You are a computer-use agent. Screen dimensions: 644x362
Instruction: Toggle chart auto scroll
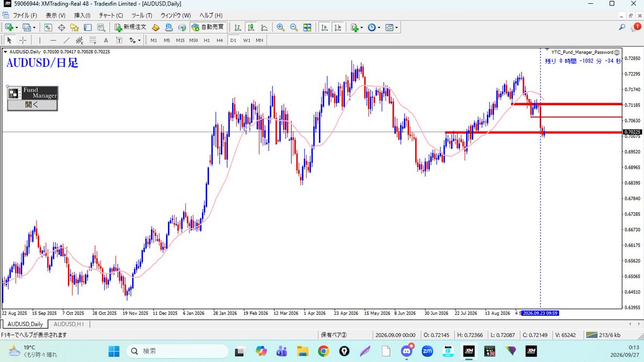pyautogui.click(x=324, y=27)
